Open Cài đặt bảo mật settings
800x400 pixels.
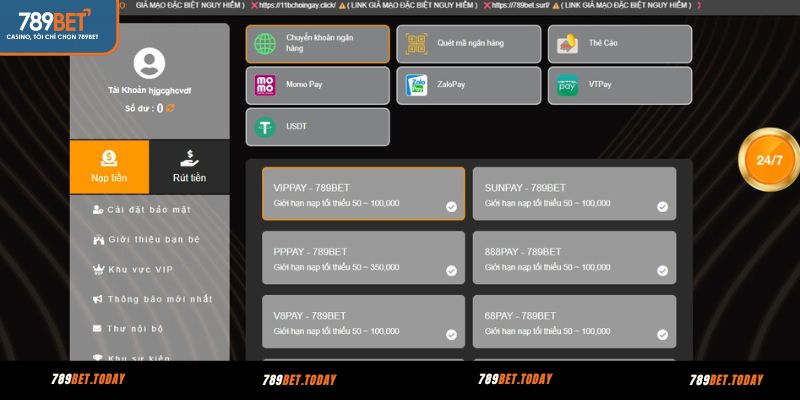click(148, 210)
